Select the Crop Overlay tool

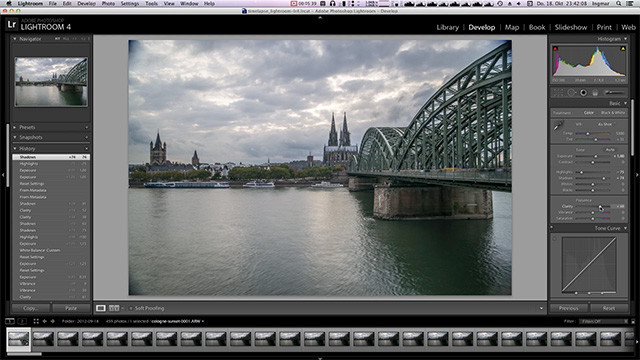(x=558, y=93)
